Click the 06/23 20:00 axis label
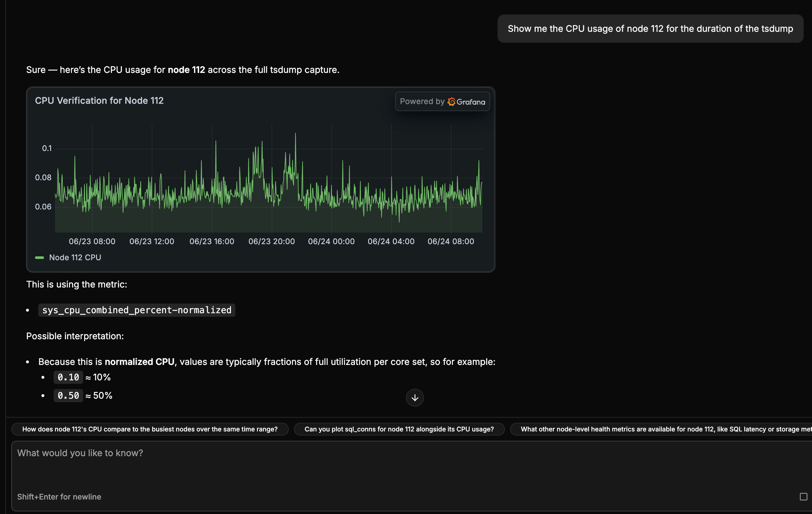 click(271, 242)
